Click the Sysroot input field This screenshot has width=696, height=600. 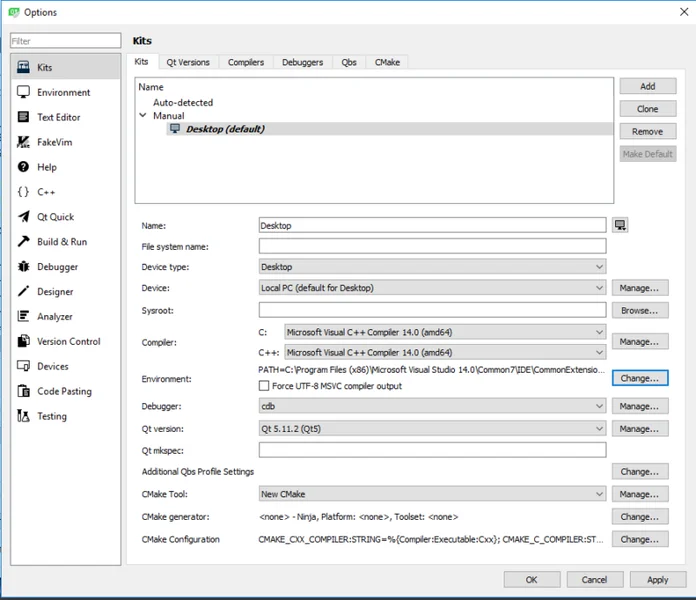tap(432, 311)
